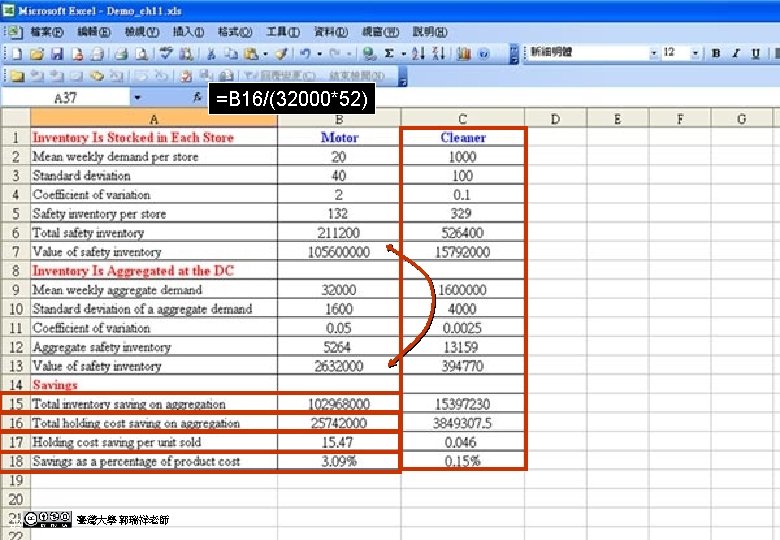Select the Motor header cell

[x=339, y=137]
